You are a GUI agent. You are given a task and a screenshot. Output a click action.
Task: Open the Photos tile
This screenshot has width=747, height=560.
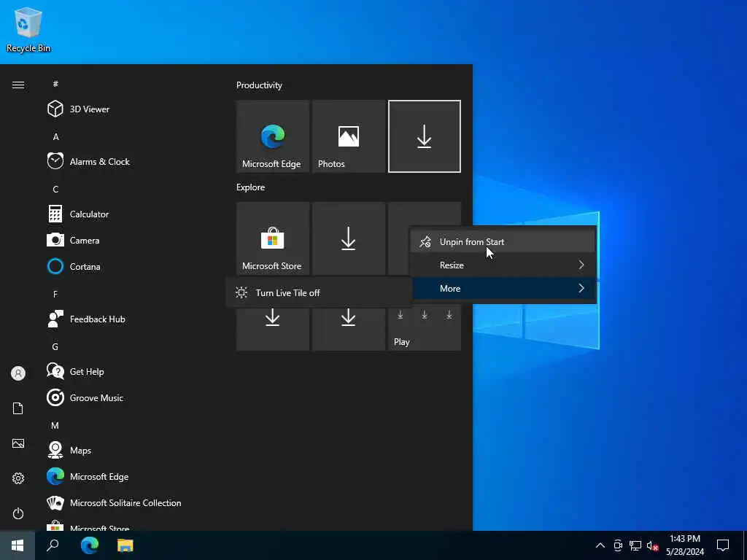coord(348,136)
